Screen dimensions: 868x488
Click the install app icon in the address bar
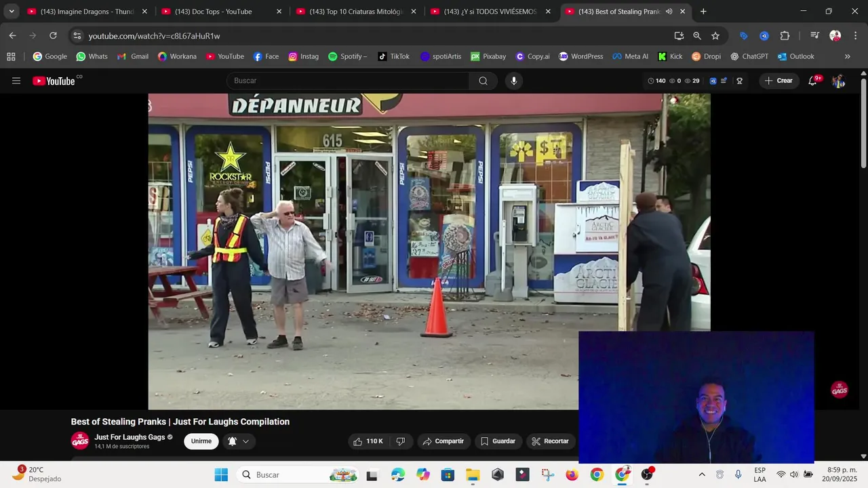coord(679,36)
